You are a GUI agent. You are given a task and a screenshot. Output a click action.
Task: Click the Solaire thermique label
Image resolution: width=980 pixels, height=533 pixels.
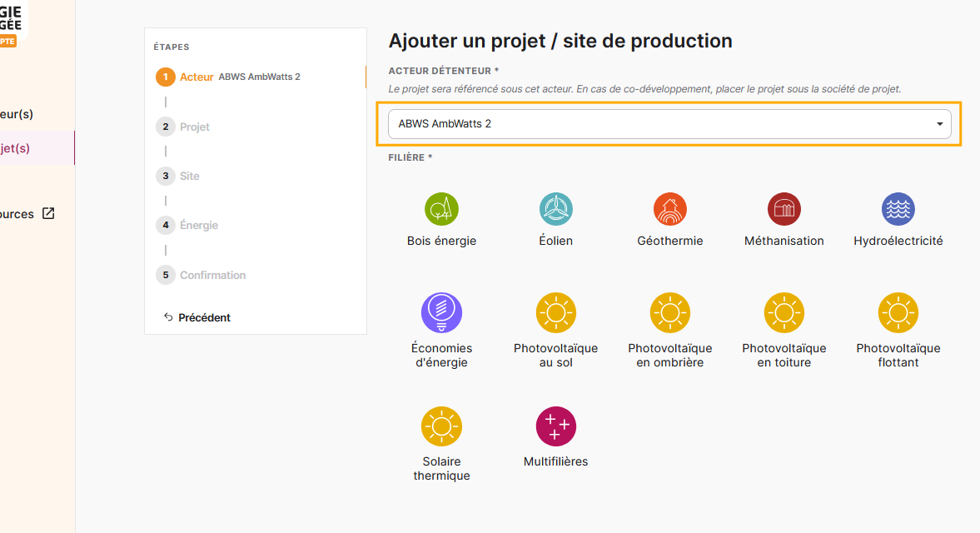pos(441,469)
